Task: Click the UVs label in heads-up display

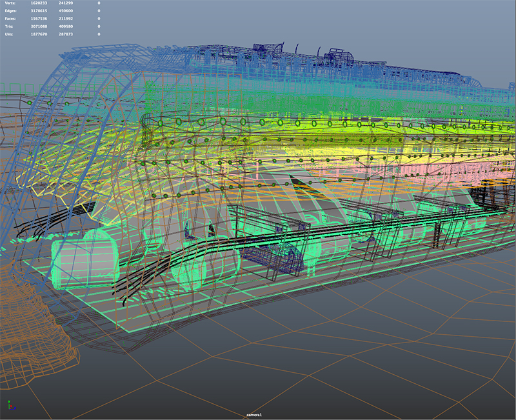Action: coord(11,34)
